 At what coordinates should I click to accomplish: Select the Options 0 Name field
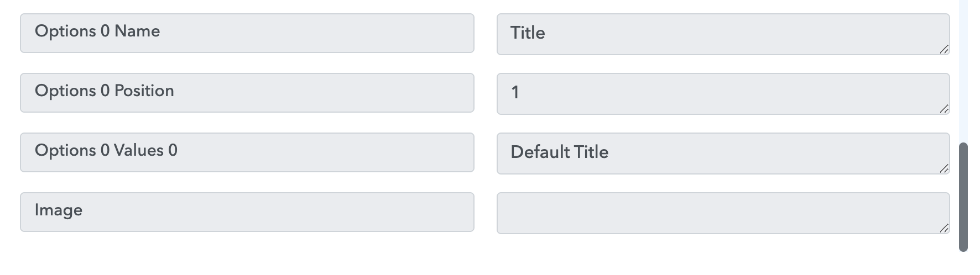[x=247, y=33]
